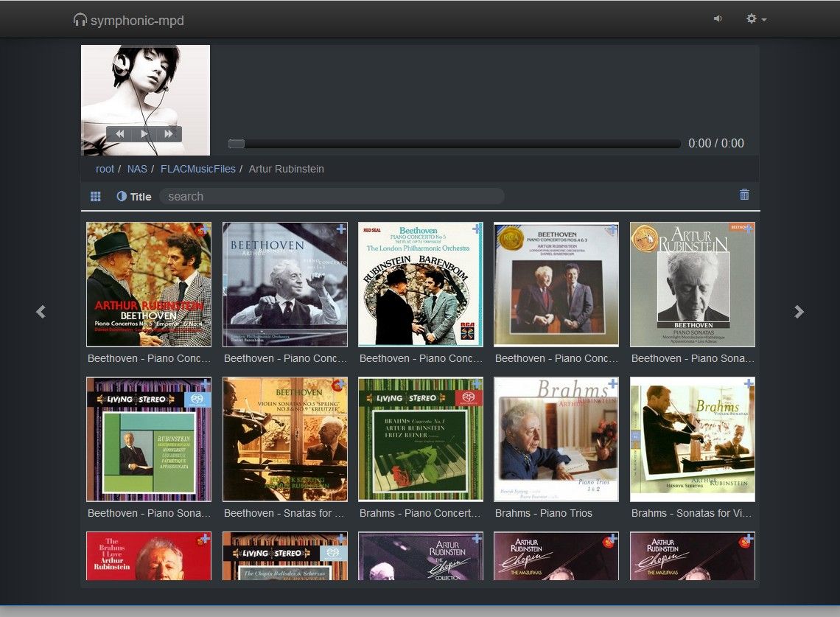The image size is (840, 617).
Task: Open the Emperor concerto album cover
Action: click(149, 284)
